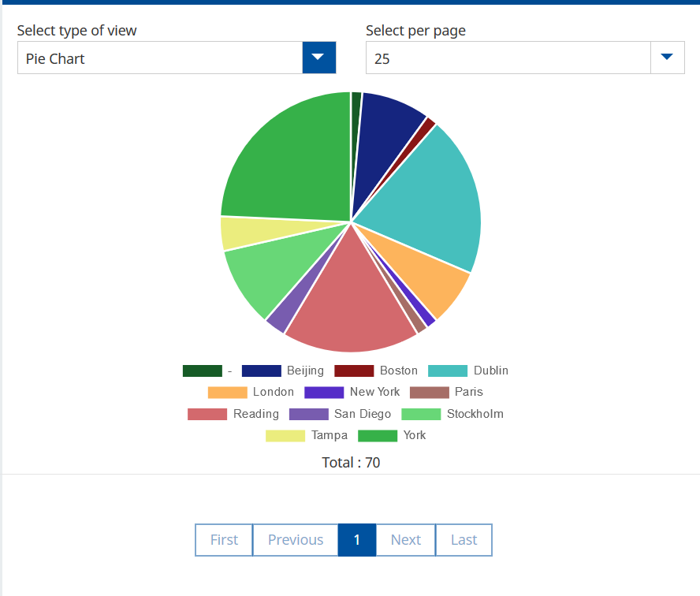Go to the Next page
This screenshot has width=700, height=596.
pos(406,540)
